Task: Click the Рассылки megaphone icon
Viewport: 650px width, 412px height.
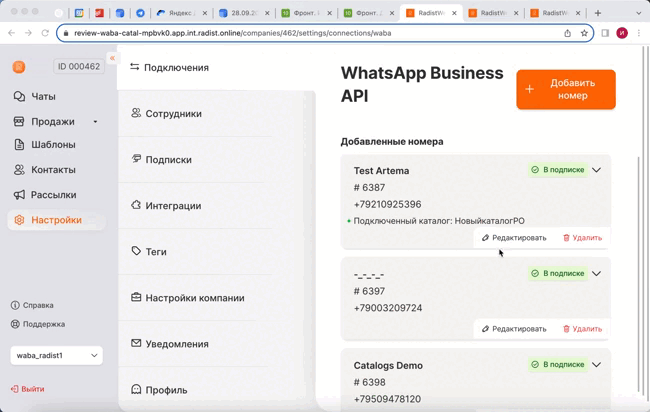Action: [x=19, y=195]
